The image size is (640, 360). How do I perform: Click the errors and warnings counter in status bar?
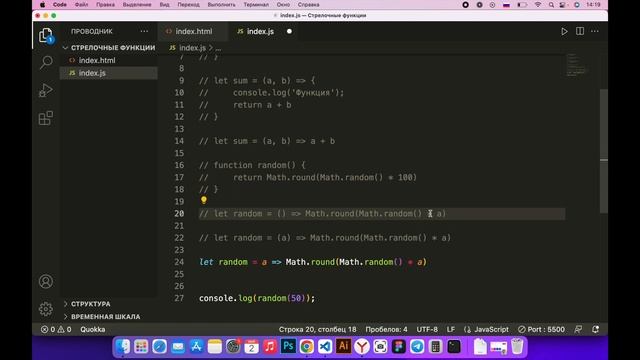point(56,329)
